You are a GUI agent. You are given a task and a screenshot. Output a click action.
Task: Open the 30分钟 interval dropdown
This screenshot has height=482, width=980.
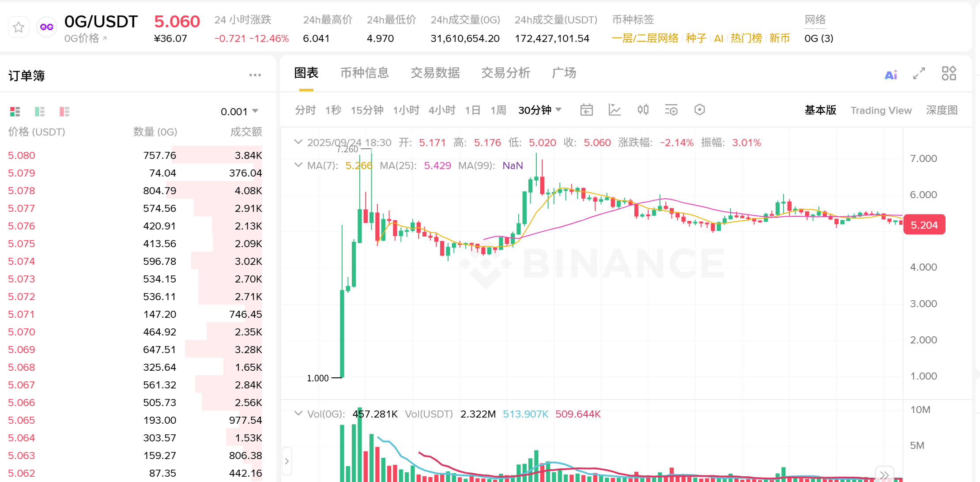coord(539,110)
